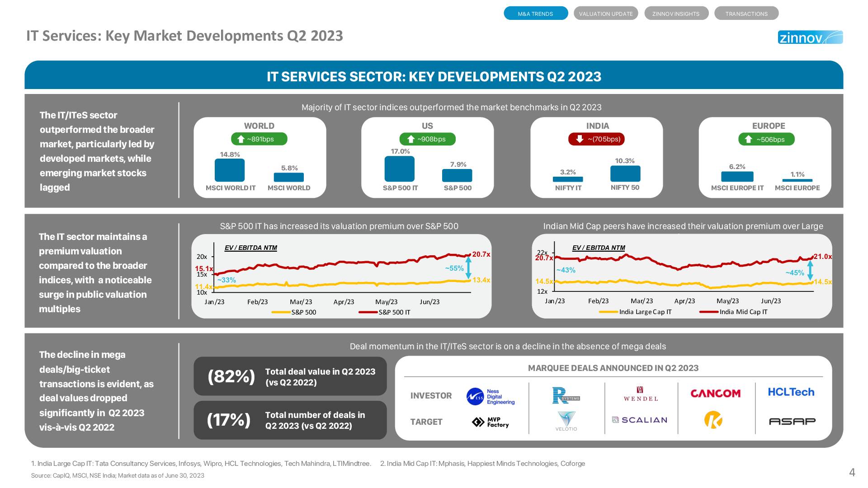Click the INDIA heading

point(598,126)
